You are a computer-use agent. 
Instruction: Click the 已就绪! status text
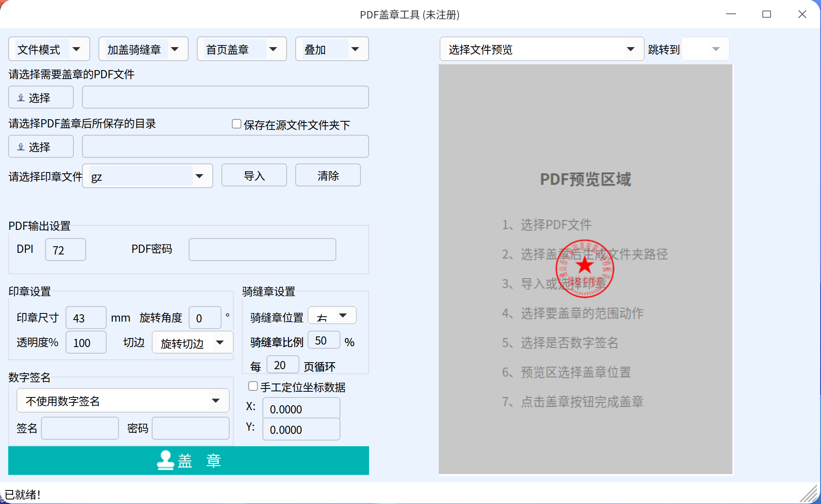[22, 494]
